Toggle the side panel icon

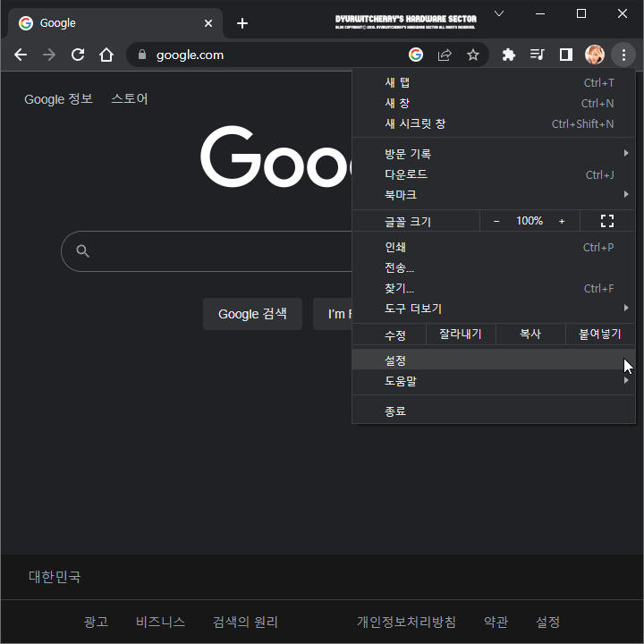point(566,55)
